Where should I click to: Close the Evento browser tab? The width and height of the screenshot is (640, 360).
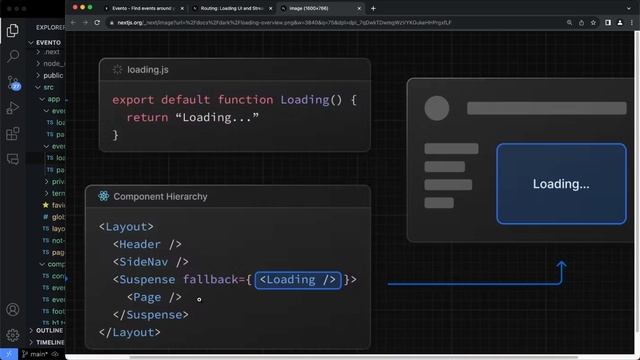coord(182,8)
